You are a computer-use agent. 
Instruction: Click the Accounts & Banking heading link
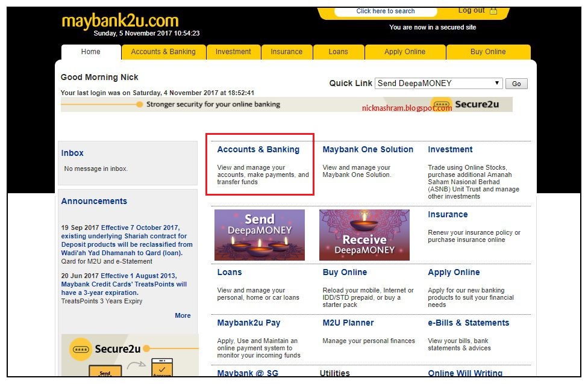pos(258,149)
